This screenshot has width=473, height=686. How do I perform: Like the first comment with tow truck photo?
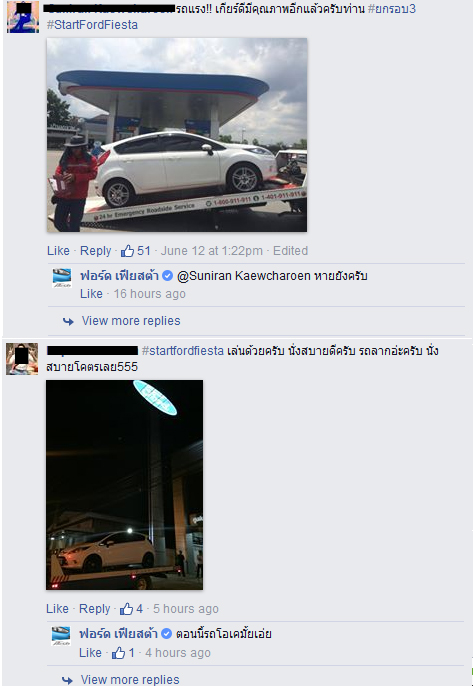pos(58,251)
